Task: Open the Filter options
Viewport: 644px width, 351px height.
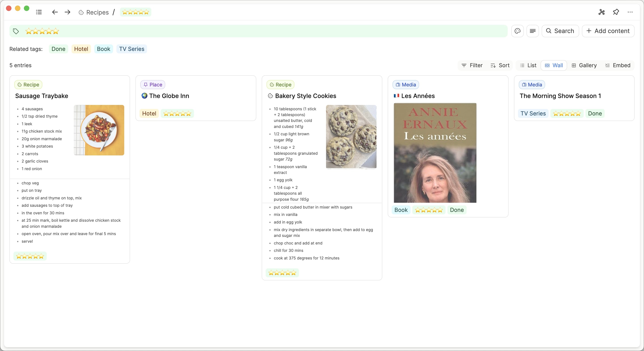Action: (472, 65)
